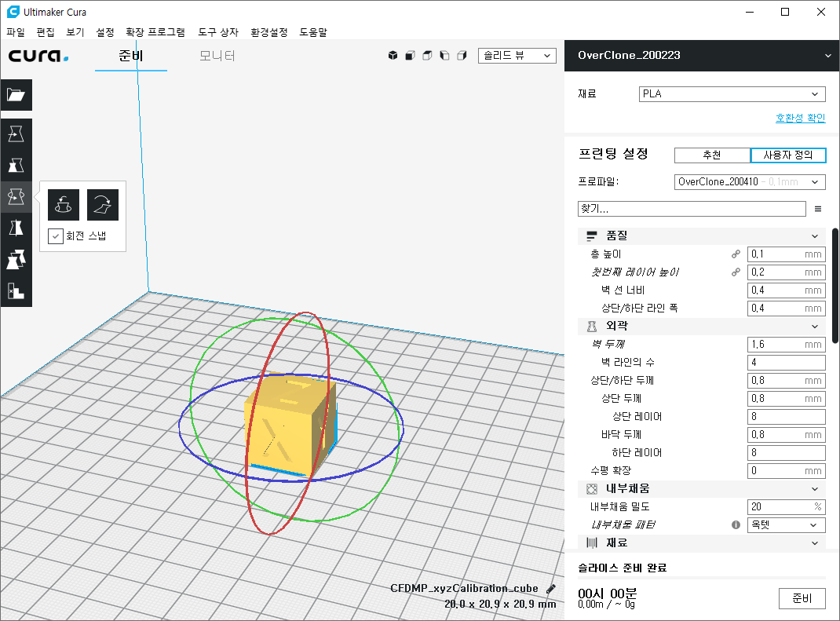Click the 상단 레이어 value field
The height and width of the screenshot is (621, 840).
(786, 417)
